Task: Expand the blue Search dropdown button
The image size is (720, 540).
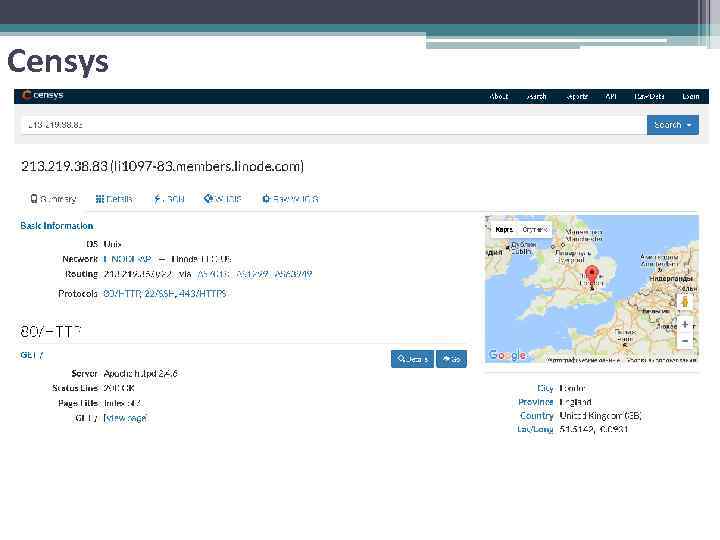Action: (x=673, y=125)
